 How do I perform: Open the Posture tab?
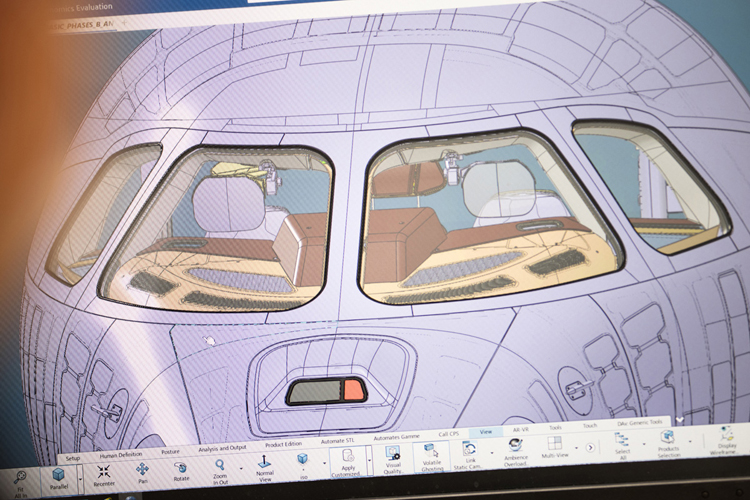(170, 452)
